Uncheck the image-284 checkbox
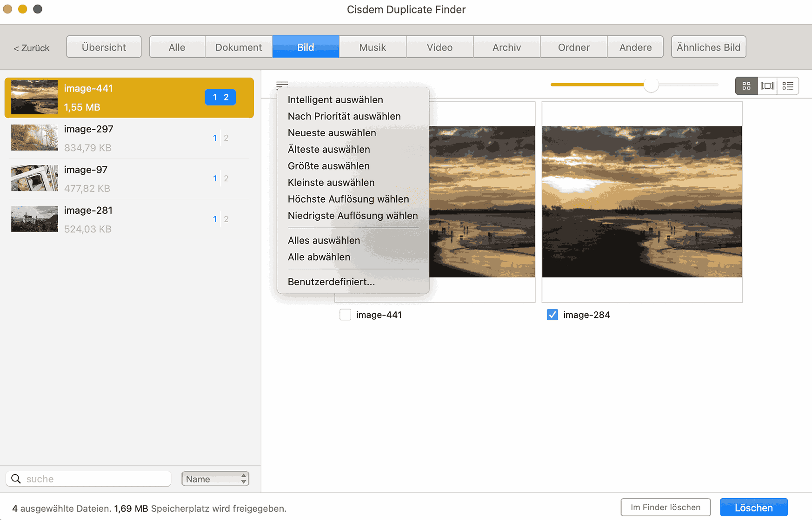Viewport: 812px width, 520px height. coord(552,315)
